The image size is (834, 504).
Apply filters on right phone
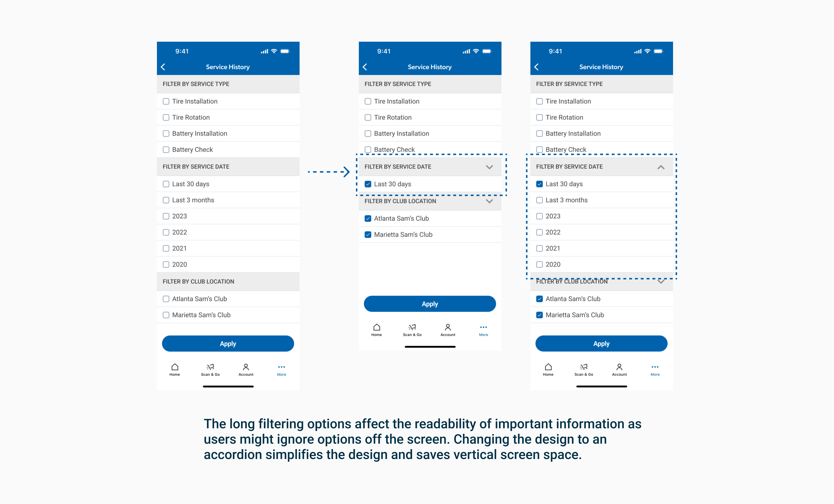coord(602,344)
